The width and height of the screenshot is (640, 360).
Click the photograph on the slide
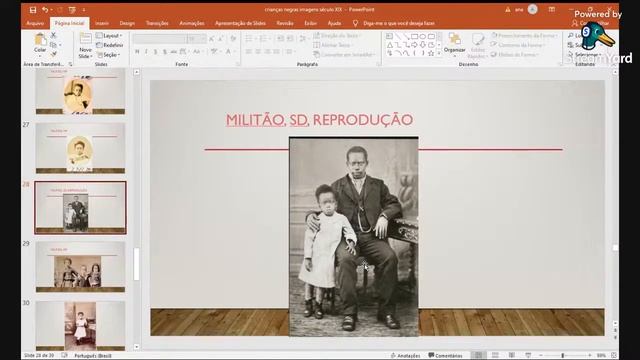[x=354, y=237]
